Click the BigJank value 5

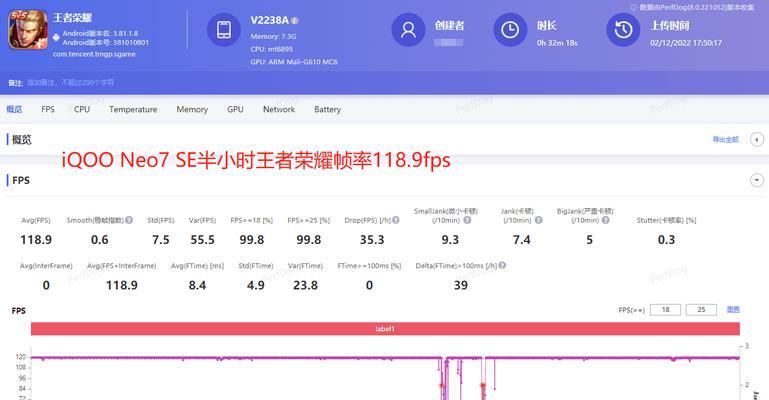590,240
